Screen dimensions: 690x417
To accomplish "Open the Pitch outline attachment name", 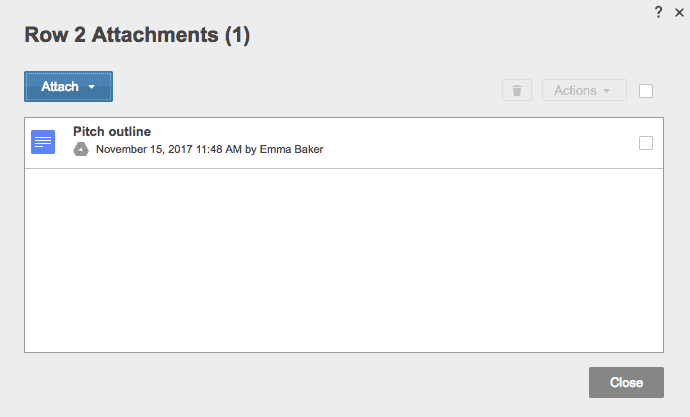I will coord(112,131).
